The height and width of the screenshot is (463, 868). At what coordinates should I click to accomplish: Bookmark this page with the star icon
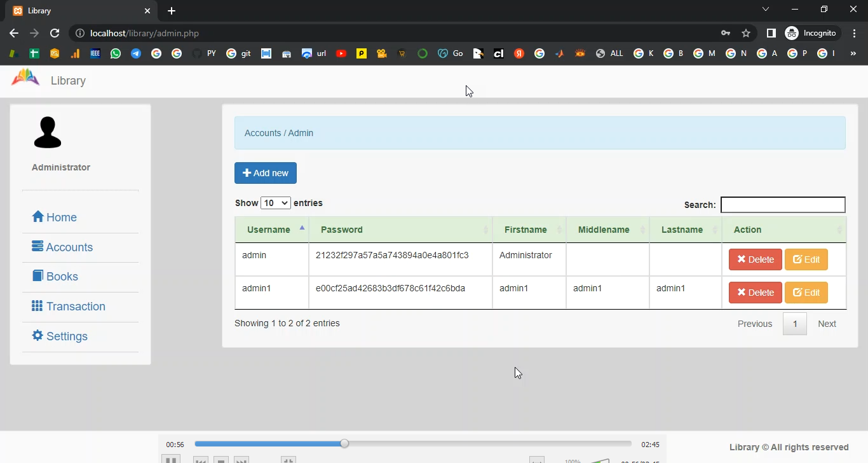(x=746, y=33)
